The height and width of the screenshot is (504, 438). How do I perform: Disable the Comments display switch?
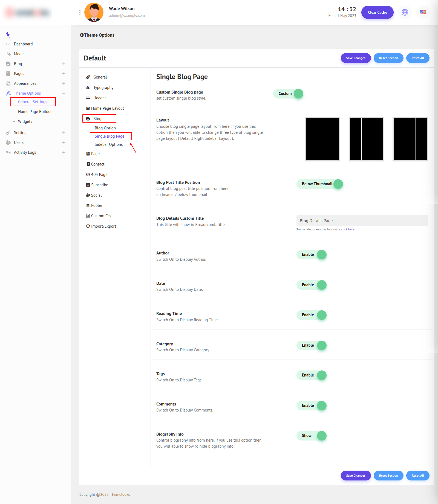pyautogui.click(x=312, y=405)
